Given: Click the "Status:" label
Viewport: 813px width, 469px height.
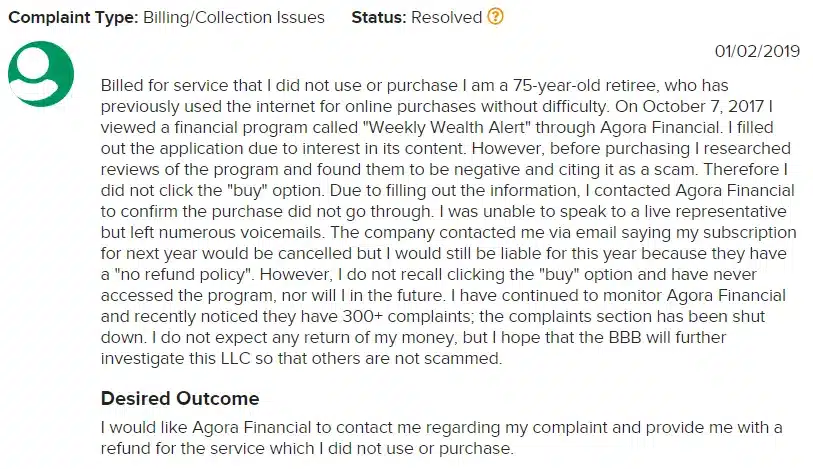Looking at the screenshot, I should 379,17.
